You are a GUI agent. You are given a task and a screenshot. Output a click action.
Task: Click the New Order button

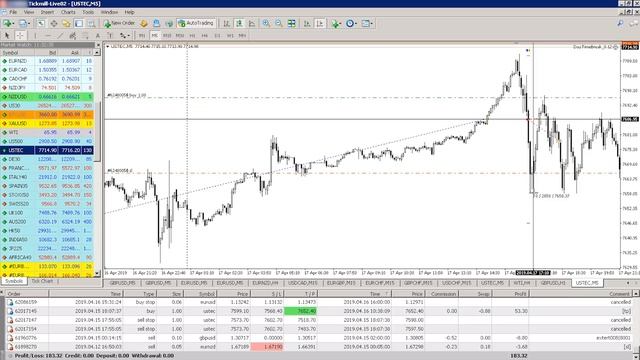119,24
